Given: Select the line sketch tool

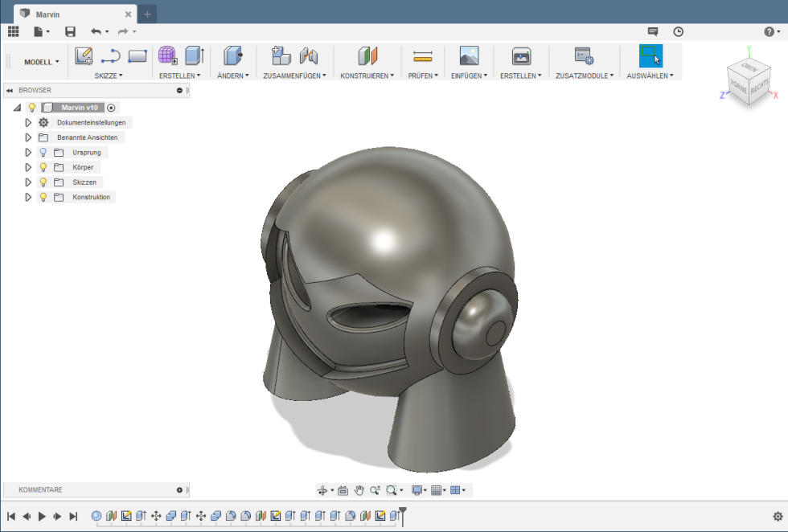Looking at the screenshot, I should tap(111, 55).
